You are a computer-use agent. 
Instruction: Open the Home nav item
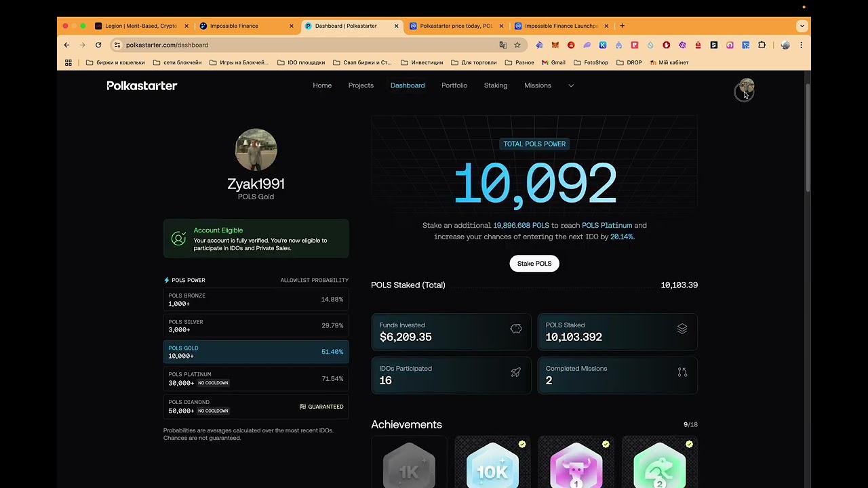(322, 85)
